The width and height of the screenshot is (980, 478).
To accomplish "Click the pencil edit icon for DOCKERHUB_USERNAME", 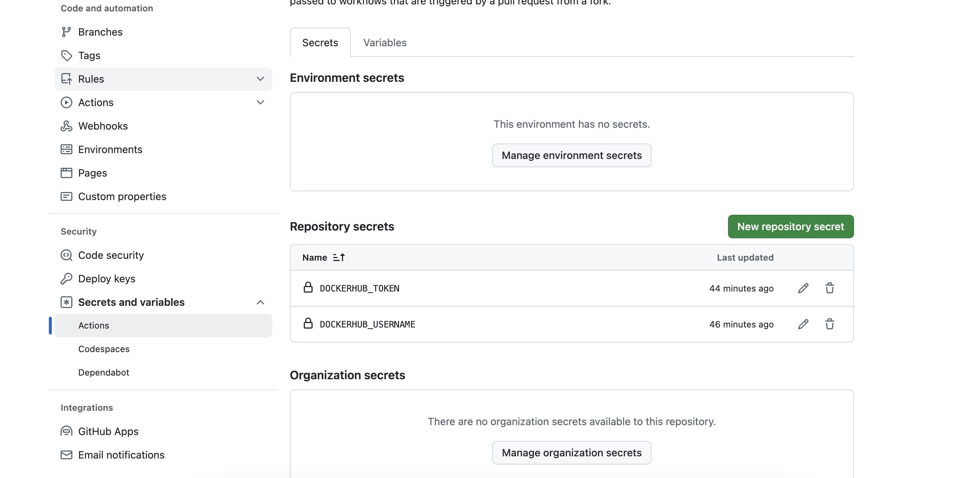I will click(803, 324).
